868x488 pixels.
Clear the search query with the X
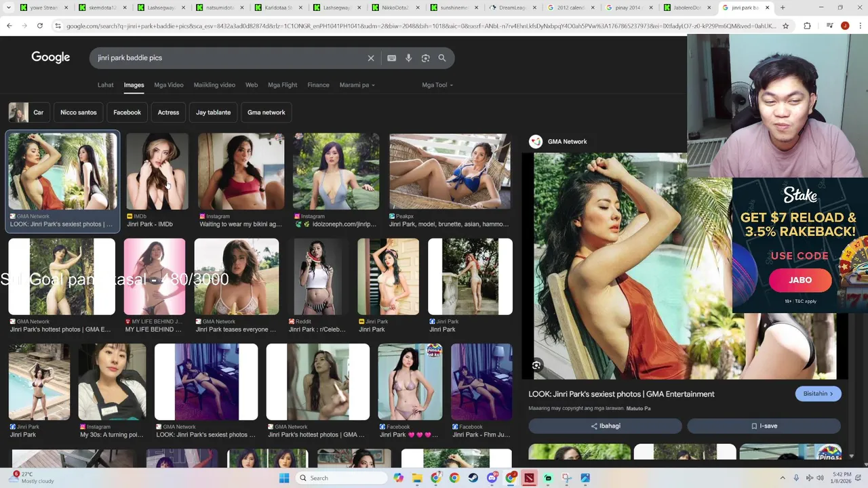(x=371, y=58)
